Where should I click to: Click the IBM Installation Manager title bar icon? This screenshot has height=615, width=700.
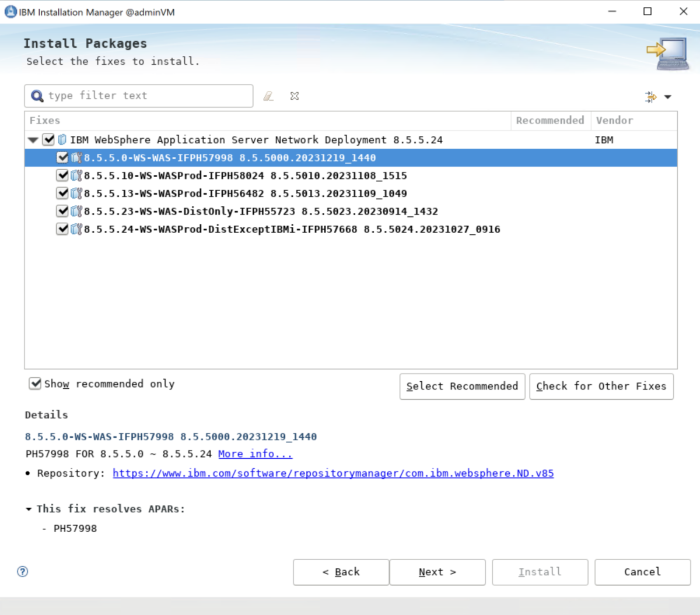coord(9,11)
